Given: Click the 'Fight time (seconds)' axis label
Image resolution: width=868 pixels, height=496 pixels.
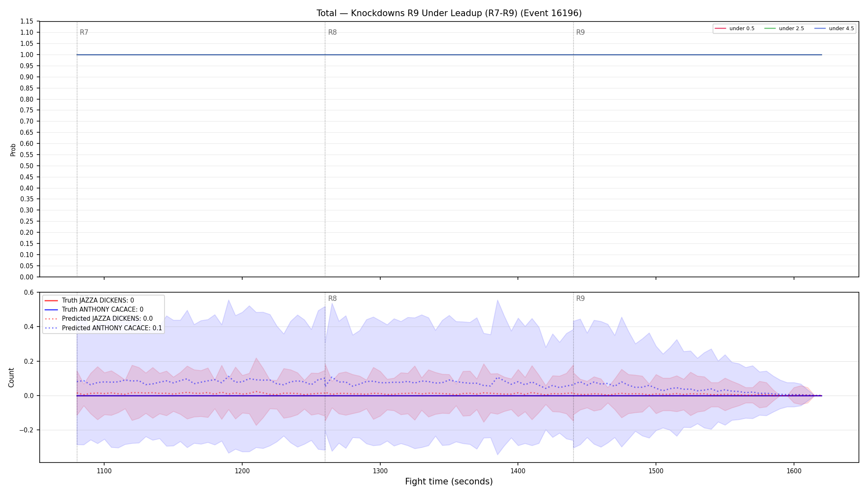Looking at the screenshot, I should click(449, 482).
